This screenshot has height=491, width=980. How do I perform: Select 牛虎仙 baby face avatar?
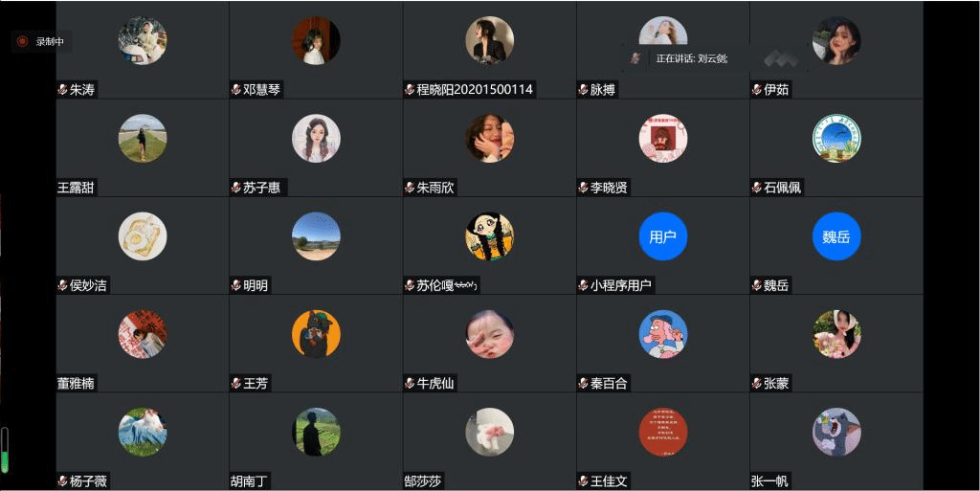tap(489, 334)
